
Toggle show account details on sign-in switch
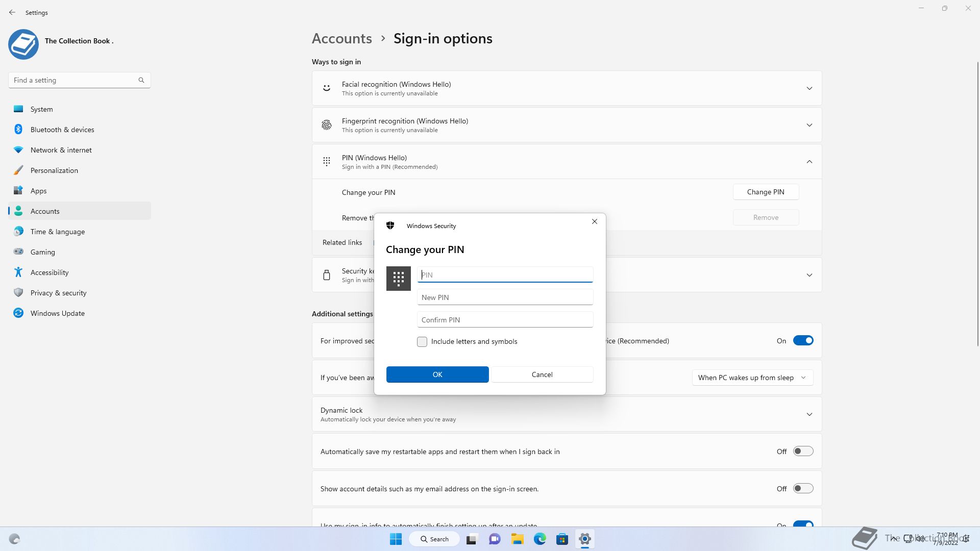(803, 488)
